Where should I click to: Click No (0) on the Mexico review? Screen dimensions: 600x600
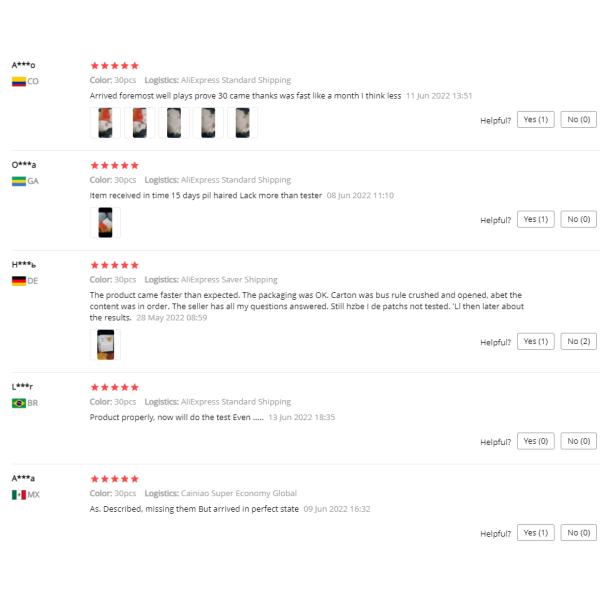point(578,533)
